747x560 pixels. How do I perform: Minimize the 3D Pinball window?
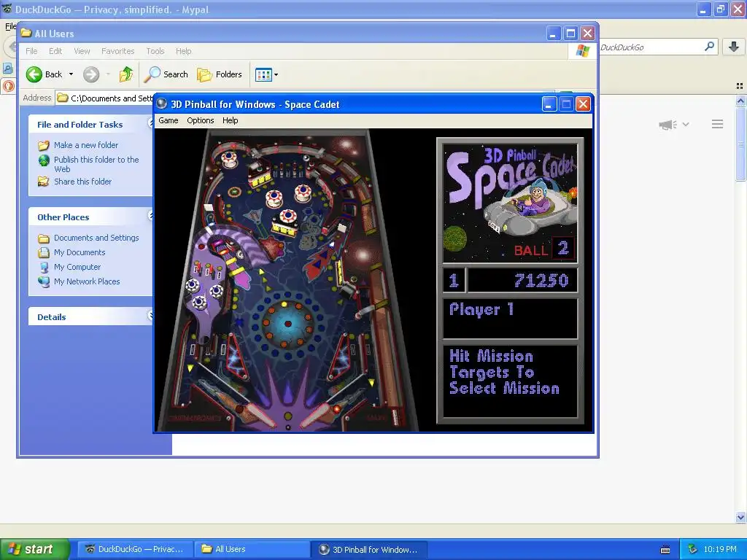click(x=549, y=104)
